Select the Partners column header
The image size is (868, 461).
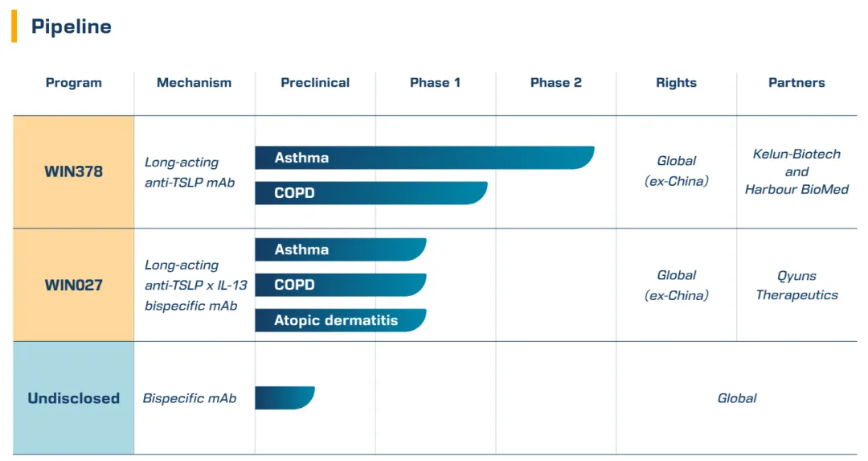coord(796,83)
